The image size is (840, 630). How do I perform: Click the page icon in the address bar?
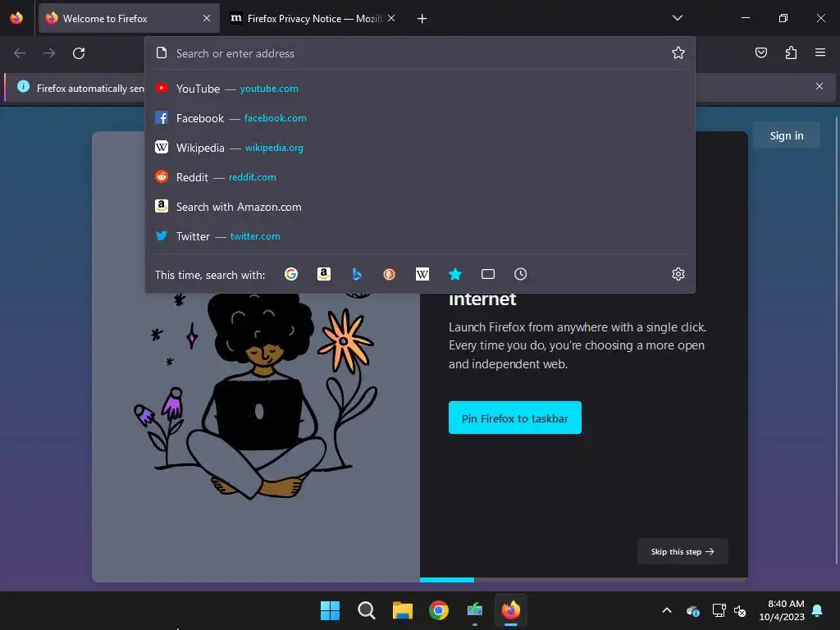[162, 52]
